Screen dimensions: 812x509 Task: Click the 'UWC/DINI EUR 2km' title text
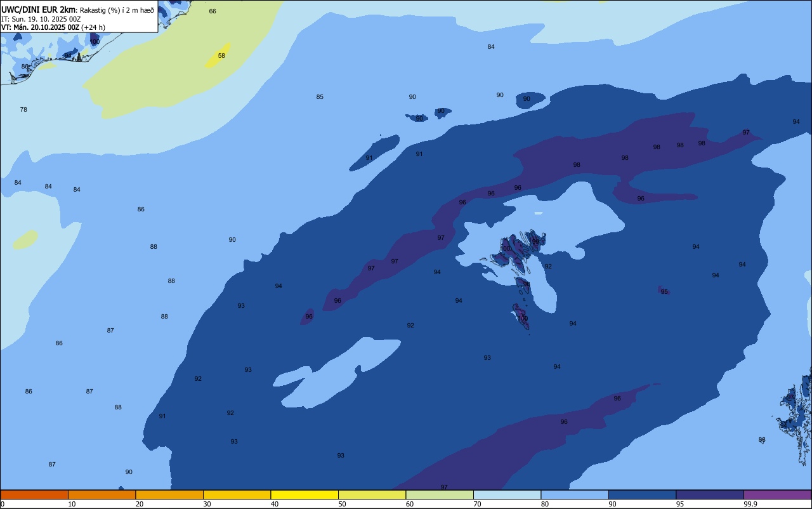(39, 10)
